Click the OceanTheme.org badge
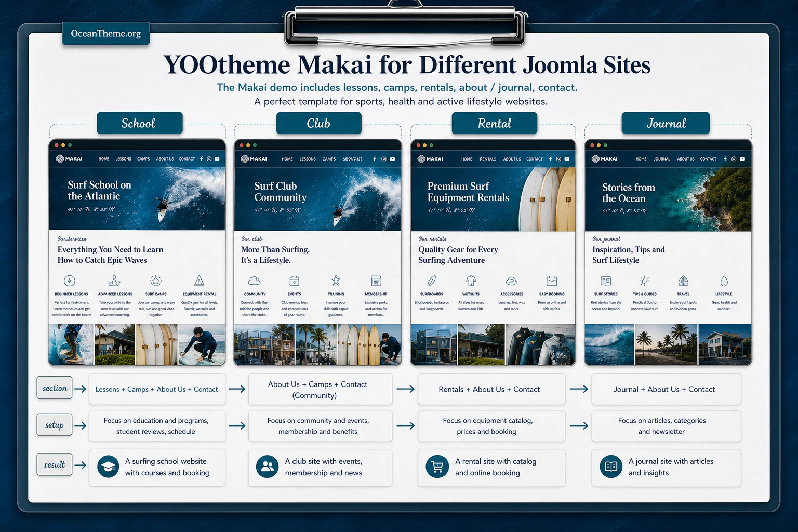 tap(106, 33)
